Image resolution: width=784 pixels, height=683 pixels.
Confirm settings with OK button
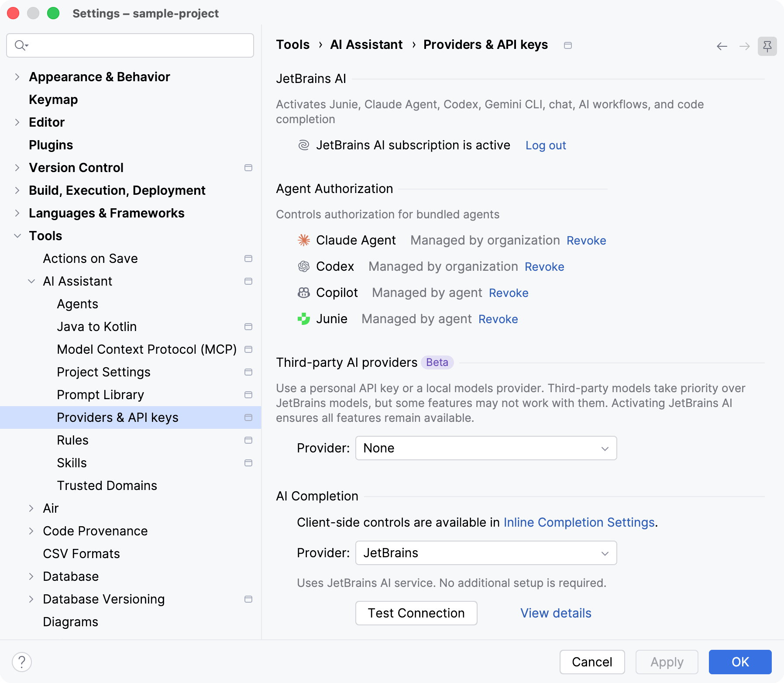pyautogui.click(x=740, y=662)
